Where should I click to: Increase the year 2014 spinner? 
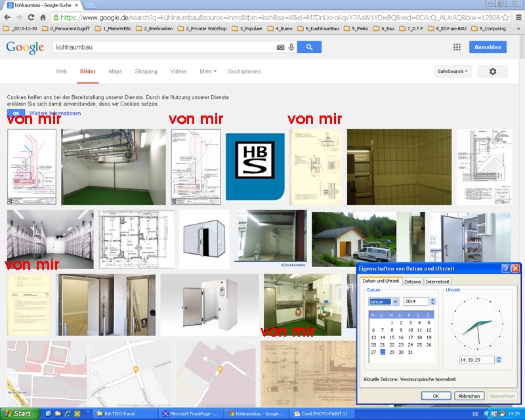432,300
